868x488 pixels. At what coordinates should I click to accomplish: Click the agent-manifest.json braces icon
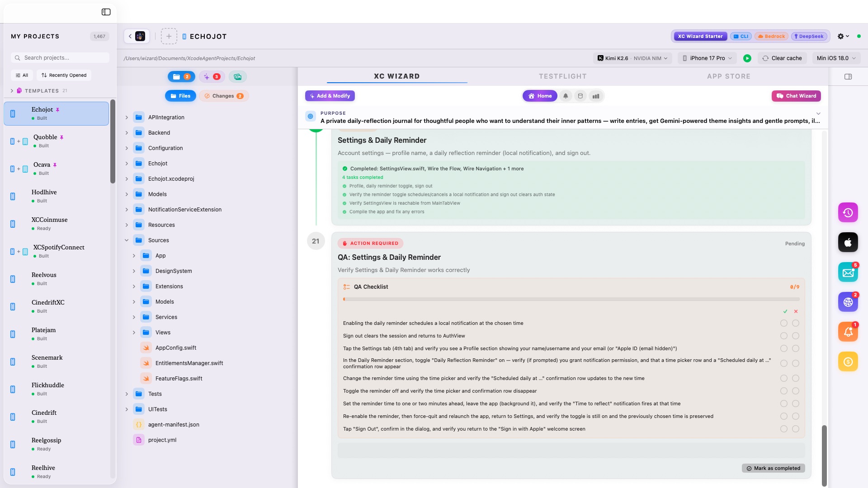(139, 425)
